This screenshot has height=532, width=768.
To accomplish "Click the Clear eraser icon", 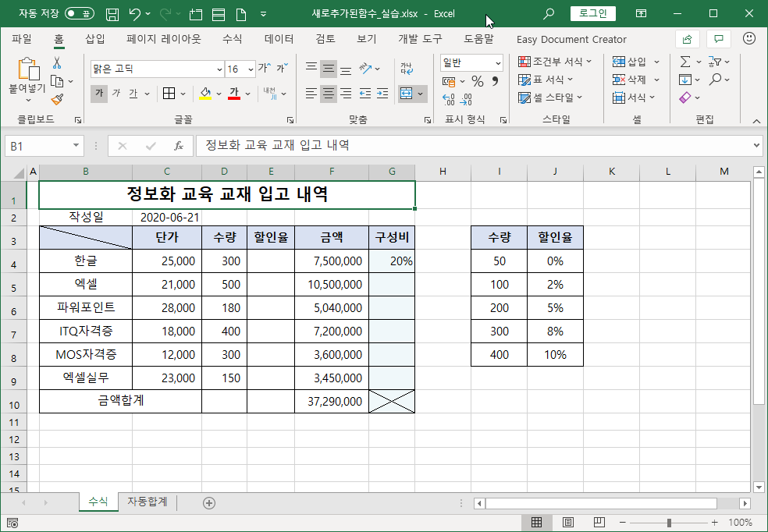I will click(x=684, y=98).
